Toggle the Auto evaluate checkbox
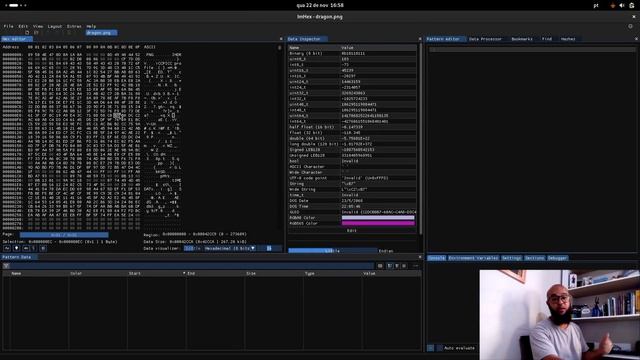Screen dimensions: 640x360 click(439, 348)
